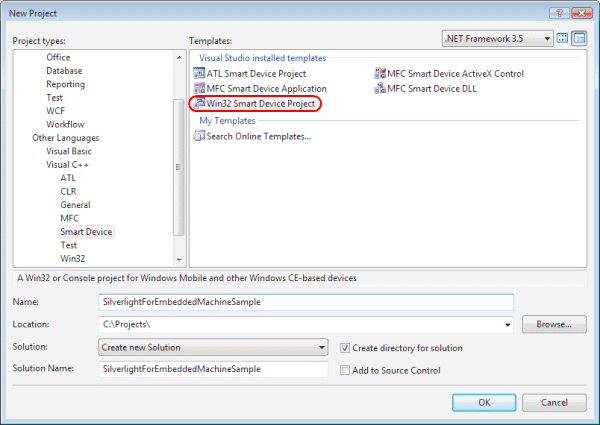
Task: Enable Add to Source Control checkbox
Action: 345,370
